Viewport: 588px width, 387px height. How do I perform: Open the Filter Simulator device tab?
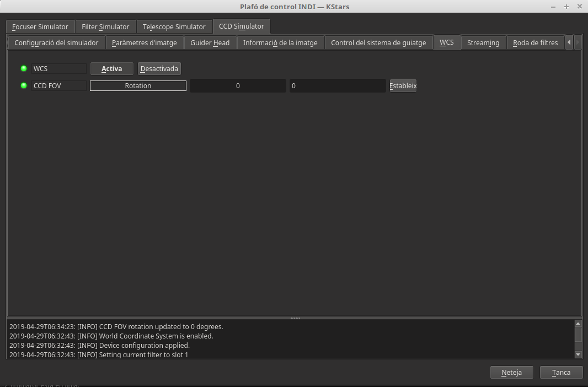pos(105,26)
